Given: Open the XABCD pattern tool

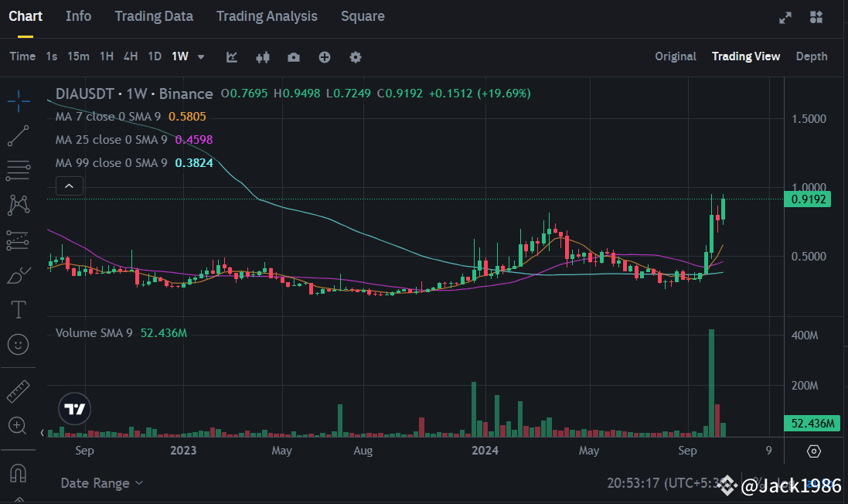Looking at the screenshot, I should (19, 204).
